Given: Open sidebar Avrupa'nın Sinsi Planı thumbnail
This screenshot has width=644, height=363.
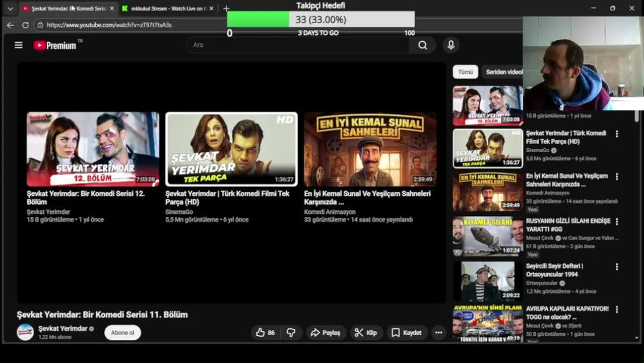Looking at the screenshot, I should pyautogui.click(x=487, y=324).
